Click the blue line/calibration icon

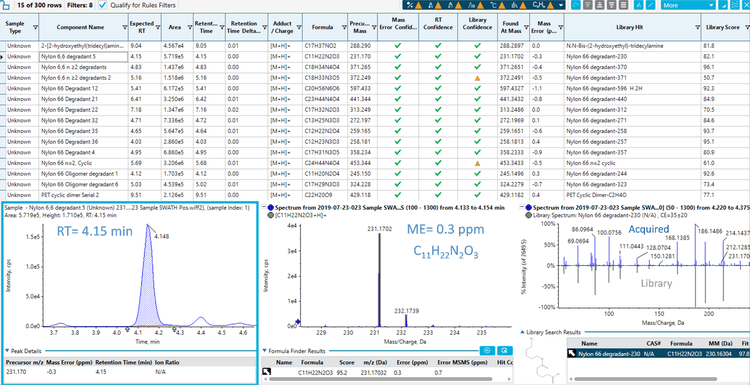tap(651, 5)
